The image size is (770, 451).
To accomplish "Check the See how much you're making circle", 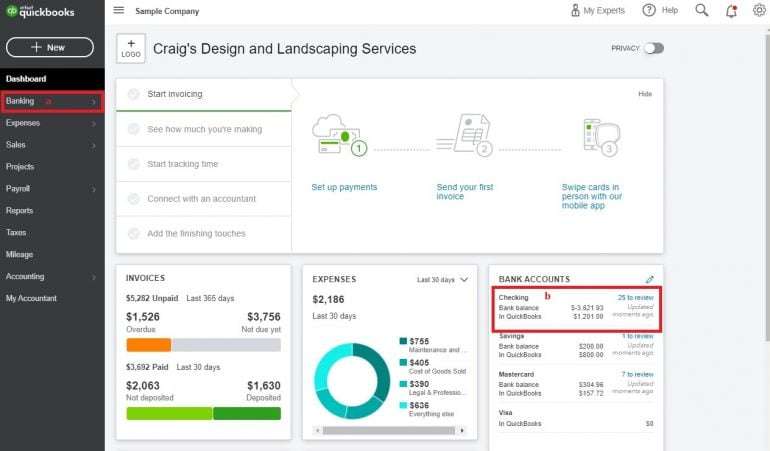I will tap(133, 129).
